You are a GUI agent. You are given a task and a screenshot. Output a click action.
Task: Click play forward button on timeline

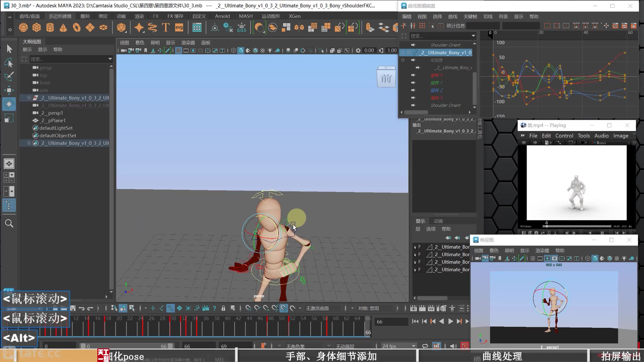(x=450, y=321)
